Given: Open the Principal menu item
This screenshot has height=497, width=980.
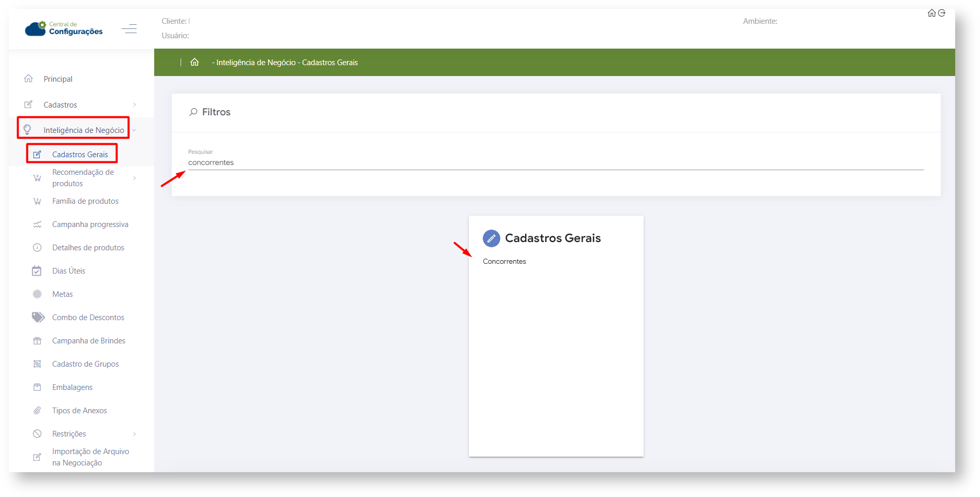Looking at the screenshot, I should (58, 79).
